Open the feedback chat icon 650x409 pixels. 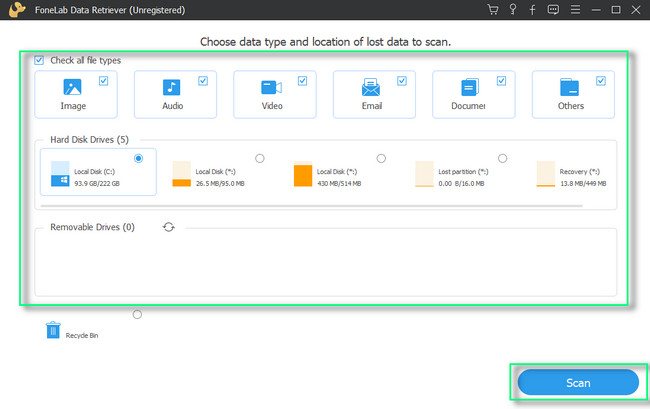point(553,10)
